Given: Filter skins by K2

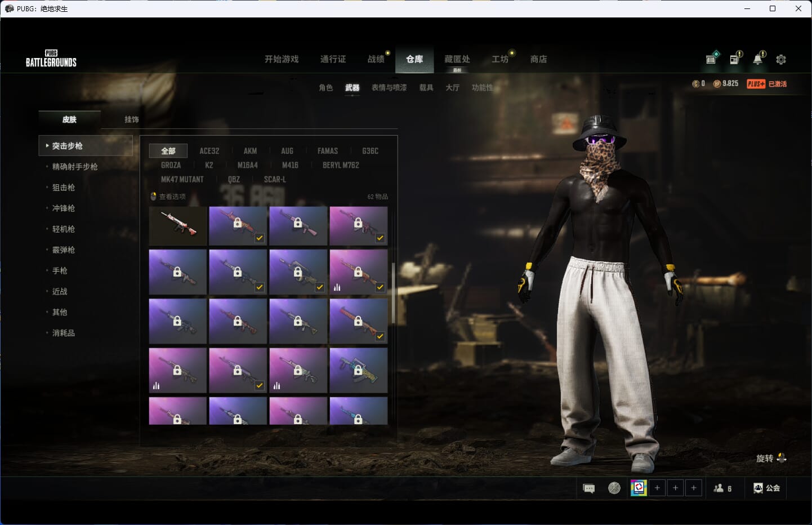Looking at the screenshot, I should click(x=209, y=165).
